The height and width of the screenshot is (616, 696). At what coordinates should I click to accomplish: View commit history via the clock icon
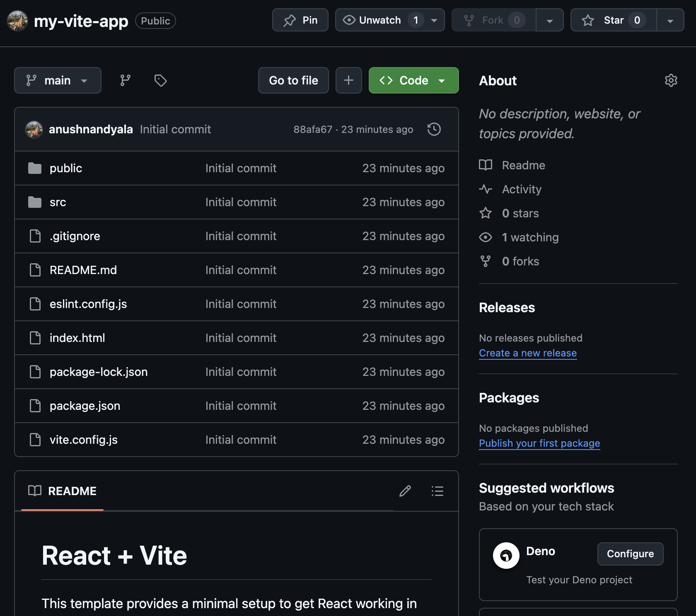coord(434,129)
